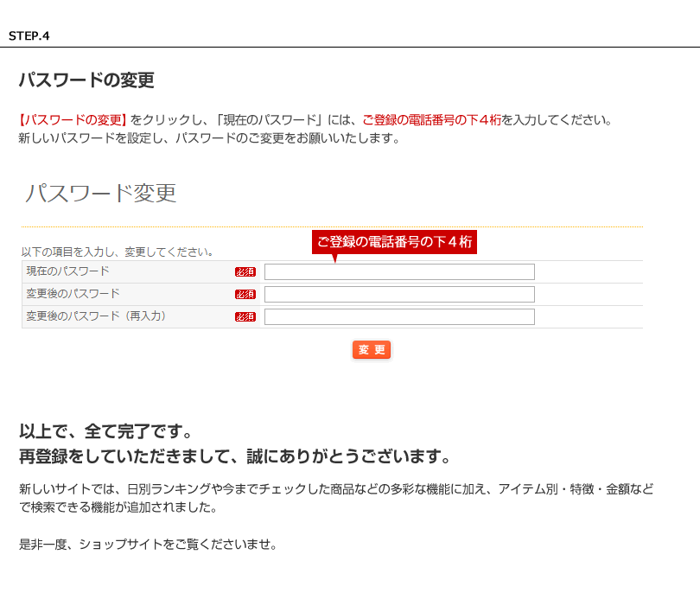Click the STEP.4 label
Viewport: 700px width, 612px height.
click(x=29, y=36)
